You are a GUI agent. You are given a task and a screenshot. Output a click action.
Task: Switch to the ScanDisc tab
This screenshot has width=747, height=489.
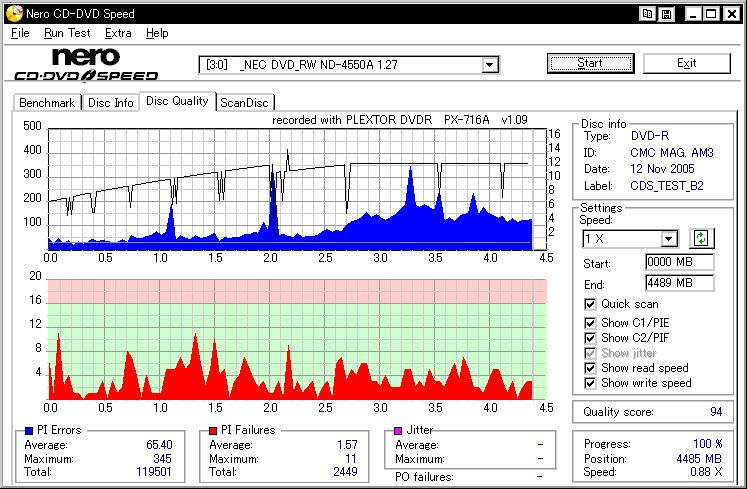pyautogui.click(x=244, y=102)
